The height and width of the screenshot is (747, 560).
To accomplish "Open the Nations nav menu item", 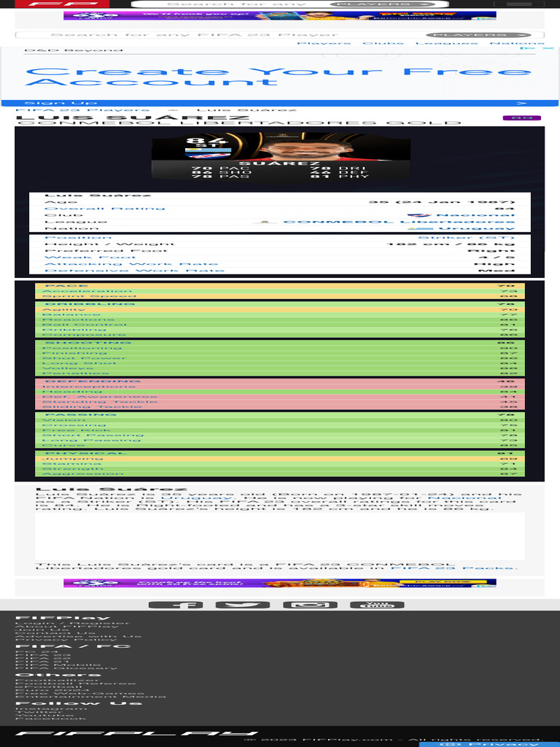I will tap(517, 43).
